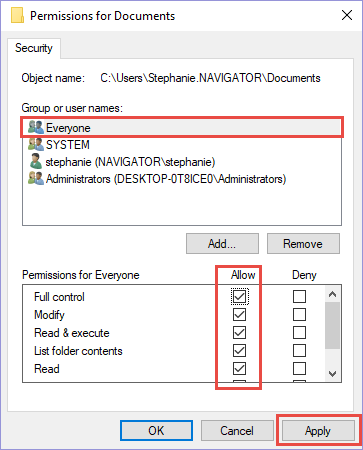This screenshot has height=450, width=363.
Task: Click the stephanie user icon
Action: tap(36, 161)
